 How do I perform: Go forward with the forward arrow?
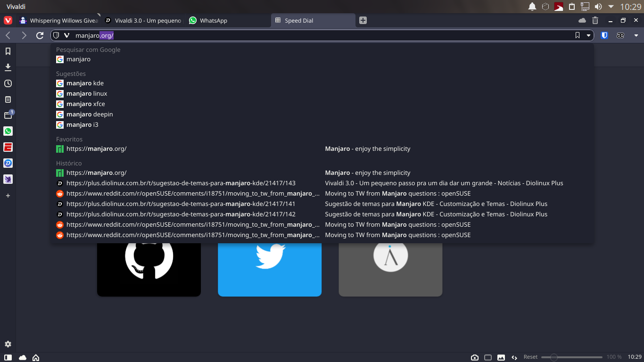[x=24, y=35]
